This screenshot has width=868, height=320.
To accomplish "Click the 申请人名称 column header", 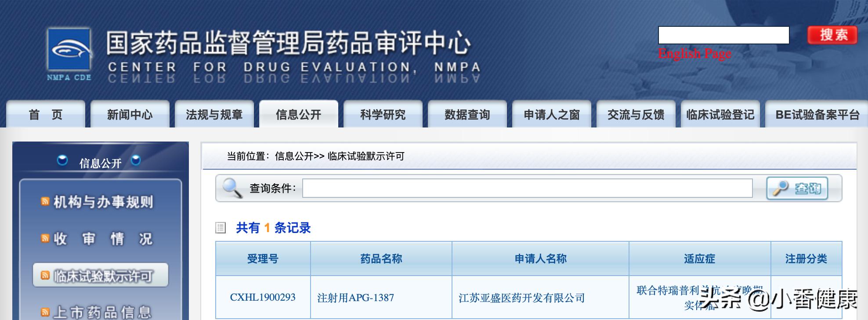I will click(541, 258).
